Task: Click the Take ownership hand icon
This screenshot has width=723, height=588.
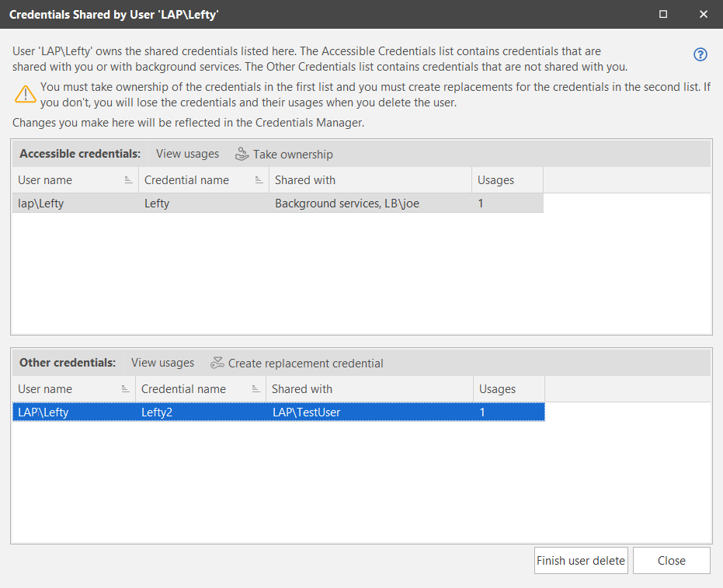Action: coord(242,154)
